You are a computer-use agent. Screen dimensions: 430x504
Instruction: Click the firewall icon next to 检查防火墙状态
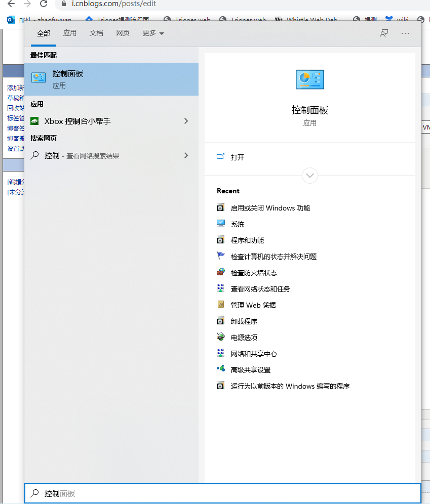[221, 272]
